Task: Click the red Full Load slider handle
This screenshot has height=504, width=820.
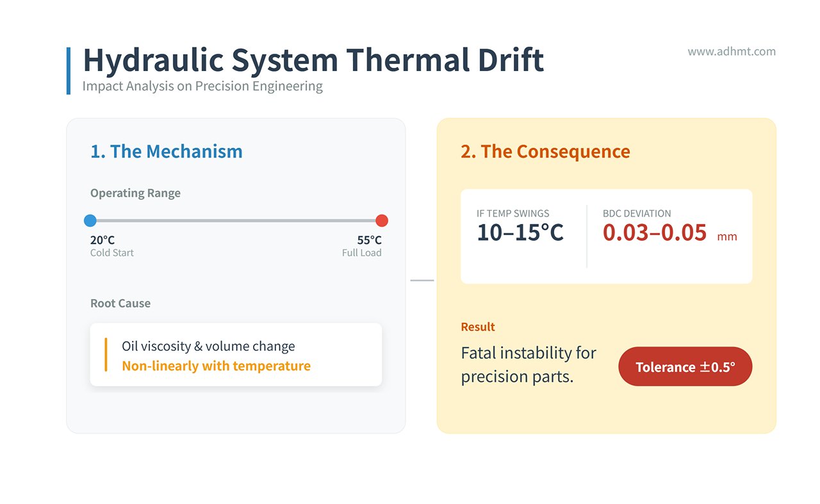Action: point(382,221)
